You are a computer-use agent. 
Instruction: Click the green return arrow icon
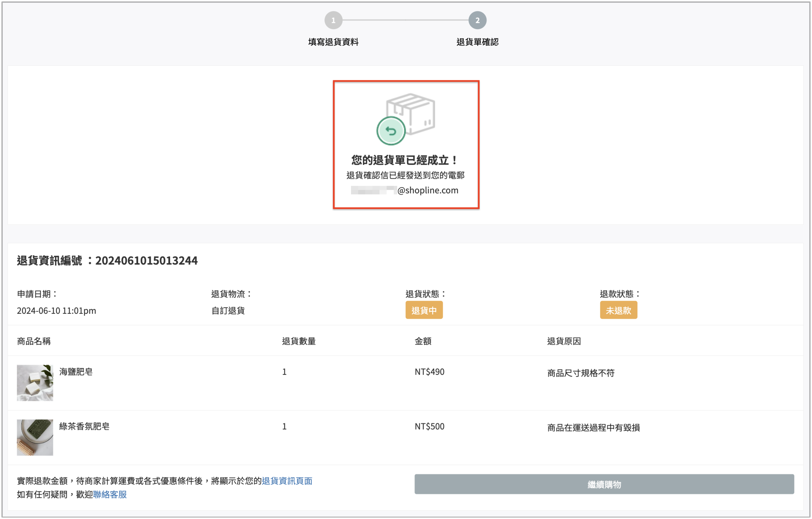[x=391, y=131]
